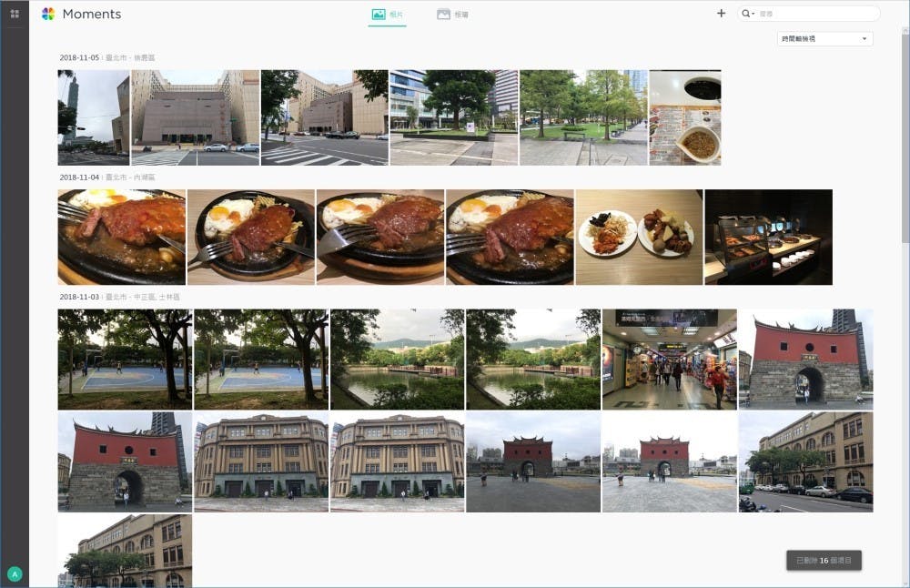Click the magnifier icon in the search bar

click(x=746, y=14)
